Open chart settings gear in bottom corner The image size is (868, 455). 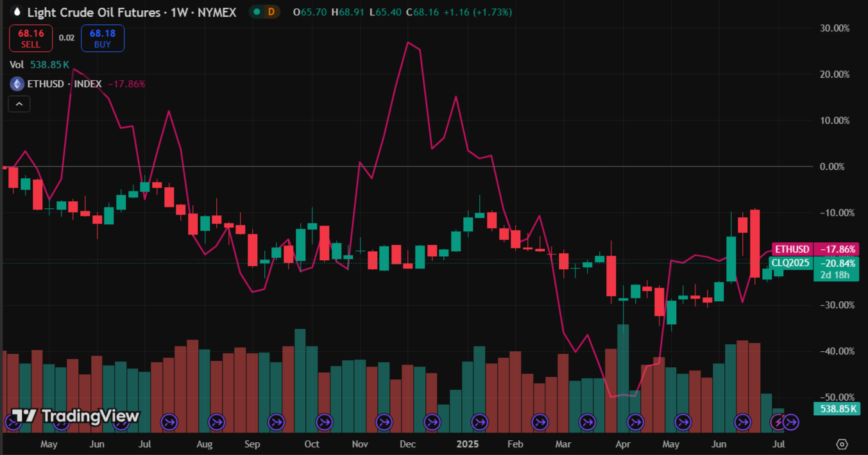point(842,443)
